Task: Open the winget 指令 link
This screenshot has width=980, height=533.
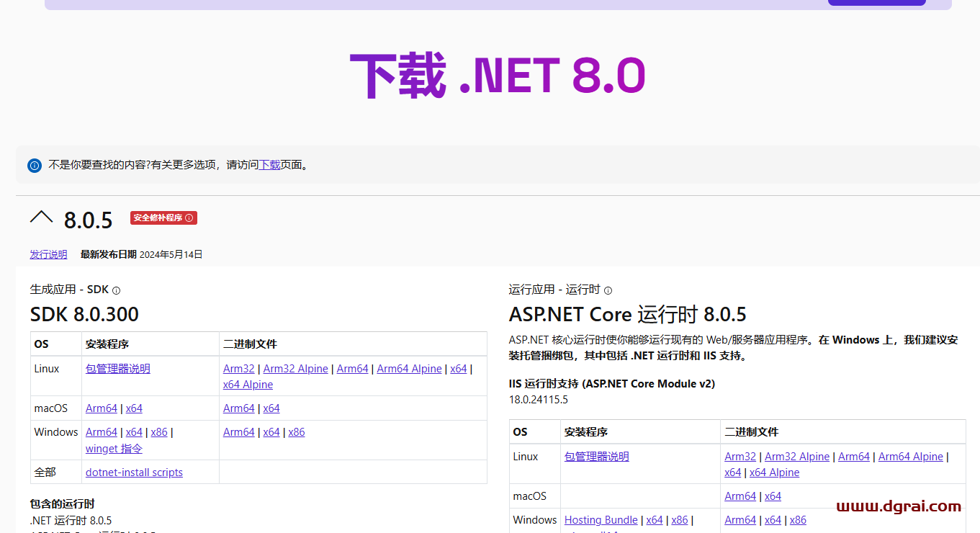Action: [114, 449]
